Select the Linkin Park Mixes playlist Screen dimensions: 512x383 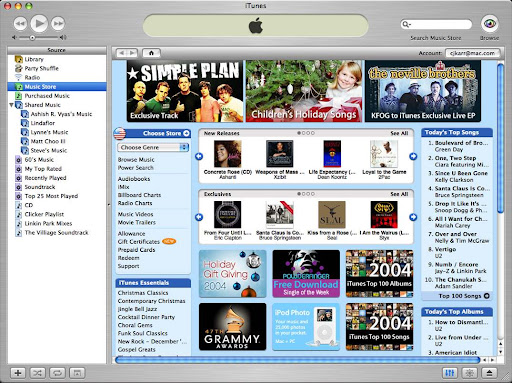tap(57, 223)
